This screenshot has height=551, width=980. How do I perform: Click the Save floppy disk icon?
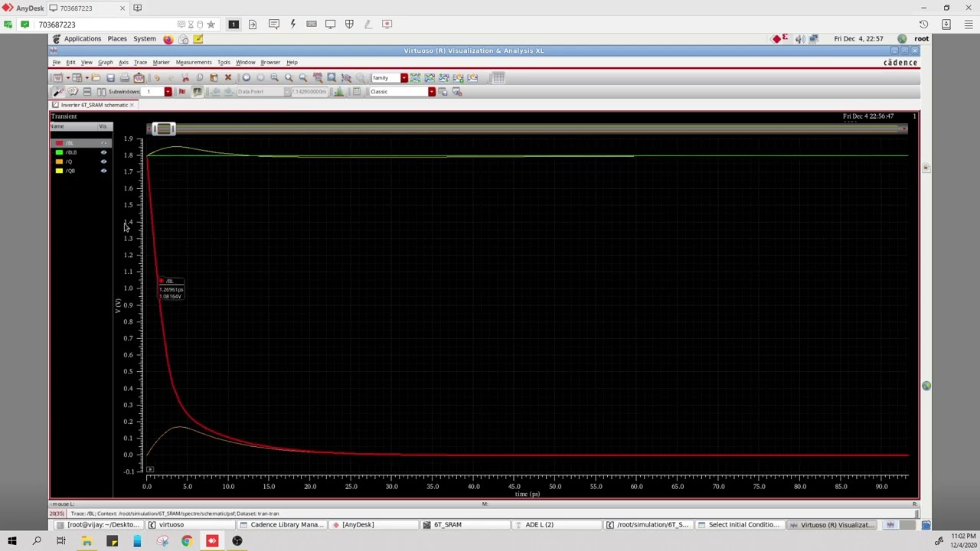point(110,77)
